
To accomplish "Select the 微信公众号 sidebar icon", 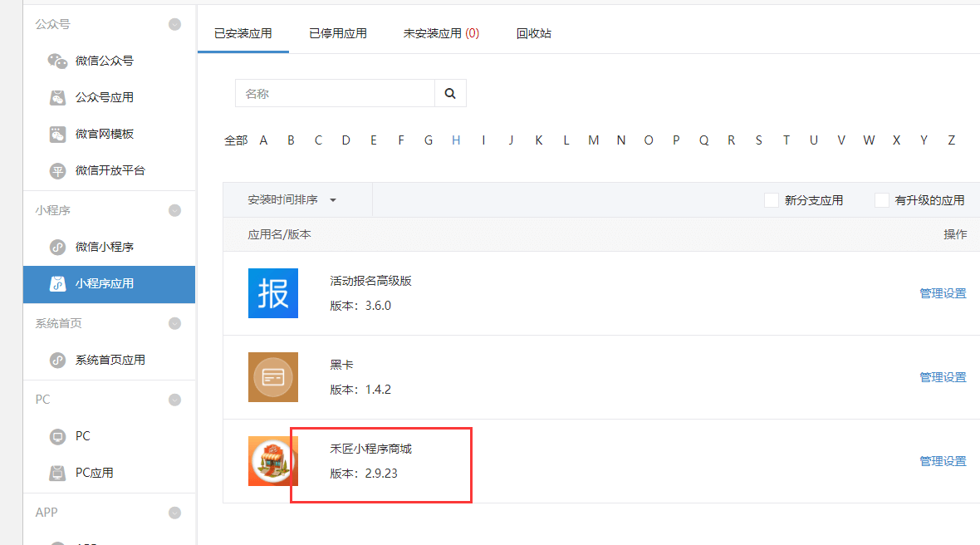I will (57, 60).
